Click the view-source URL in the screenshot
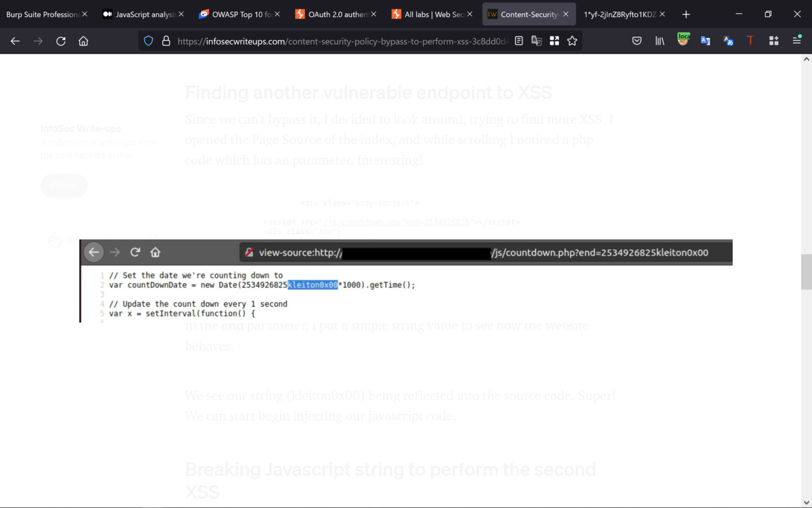812x508 pixels. pyautogui.click(x=483, y=253)
